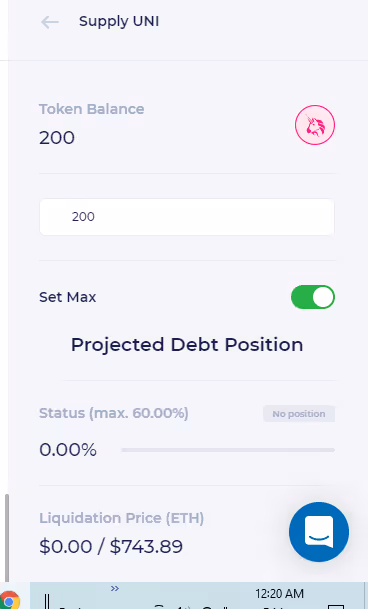
Task: Click the No position status badge
Action: tap(299, 414)
